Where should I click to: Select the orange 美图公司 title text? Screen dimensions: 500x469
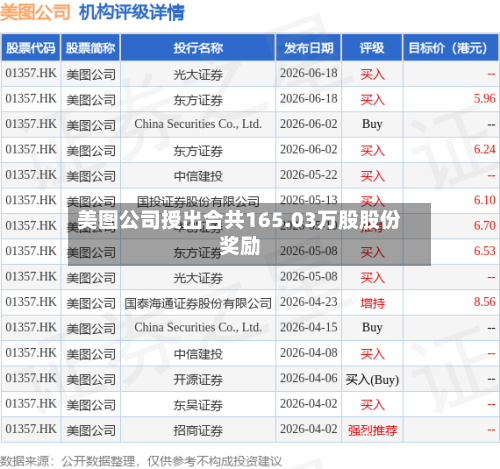[x=35, y=13]
